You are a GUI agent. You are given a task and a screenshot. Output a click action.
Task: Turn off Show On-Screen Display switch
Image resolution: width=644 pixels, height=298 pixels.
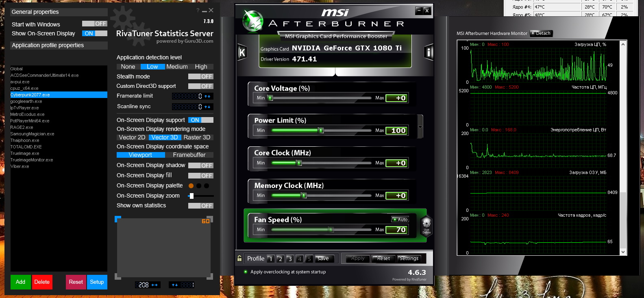(x=95, y=33)
